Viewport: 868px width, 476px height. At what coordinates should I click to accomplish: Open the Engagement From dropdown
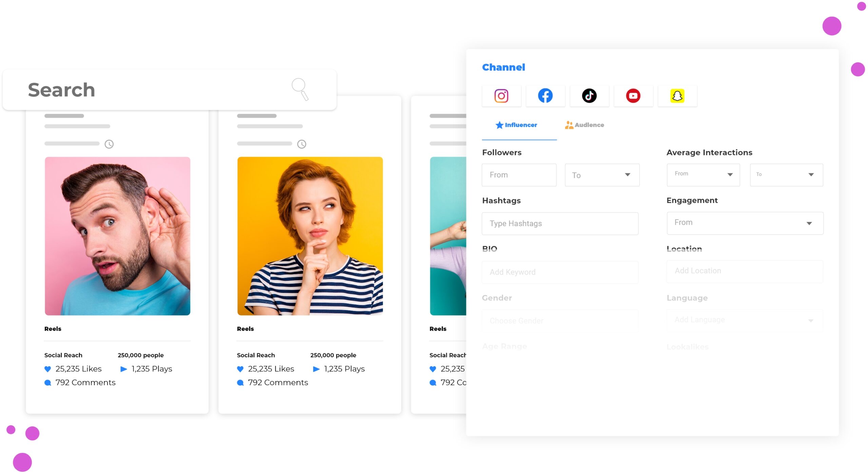[745, 223]
